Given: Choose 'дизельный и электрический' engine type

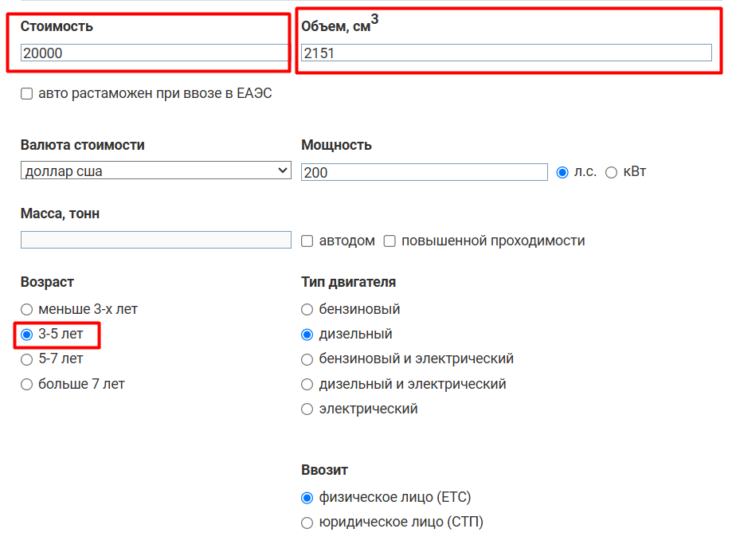Looking at the screenshot, I should click(307, 385).
